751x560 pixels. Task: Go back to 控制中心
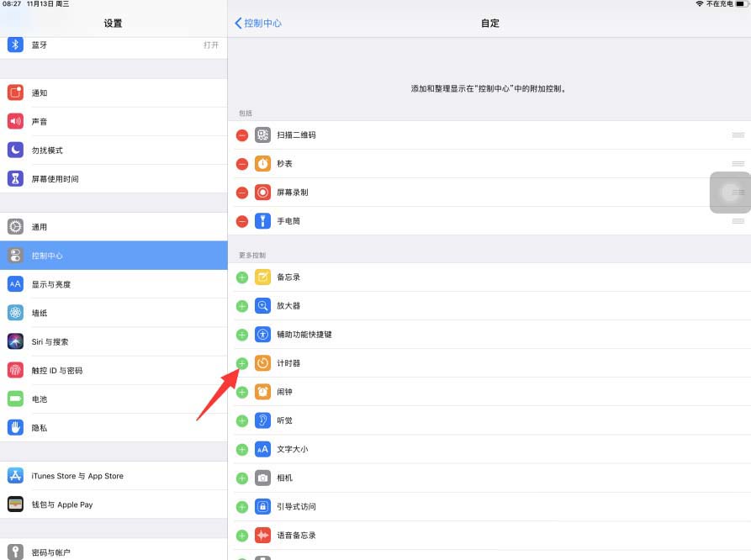258,23
